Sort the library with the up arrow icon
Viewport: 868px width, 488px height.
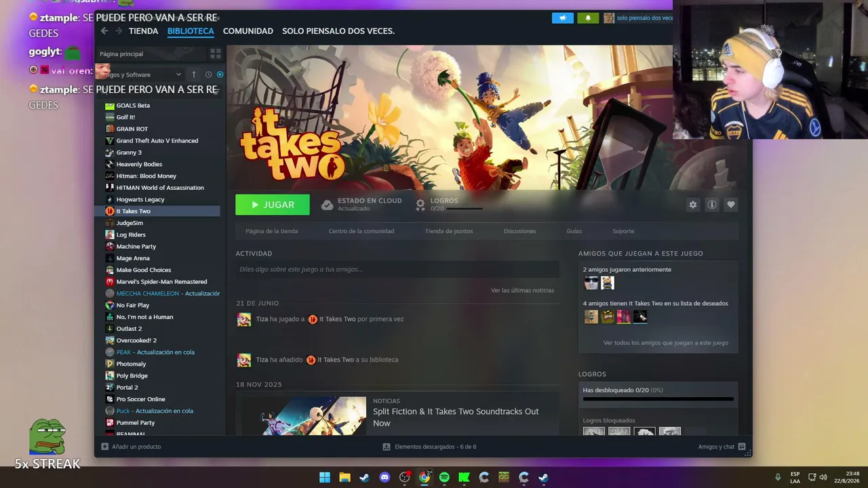click(x=194, y=75)
